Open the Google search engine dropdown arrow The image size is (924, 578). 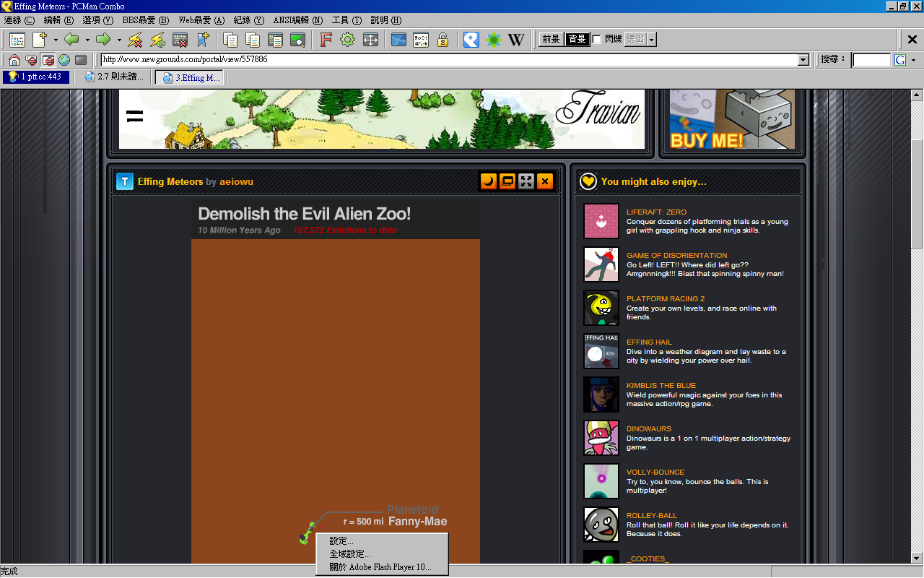pos(912,60)
